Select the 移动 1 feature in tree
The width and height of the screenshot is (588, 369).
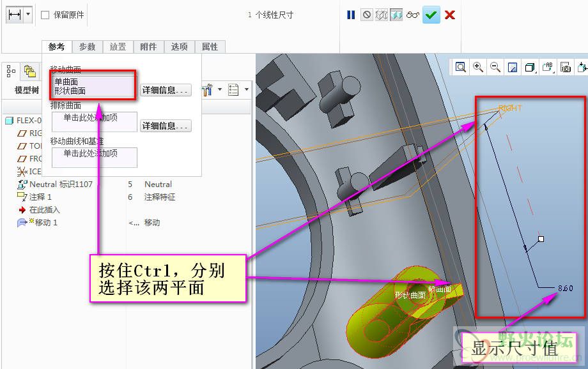(38, 223)
